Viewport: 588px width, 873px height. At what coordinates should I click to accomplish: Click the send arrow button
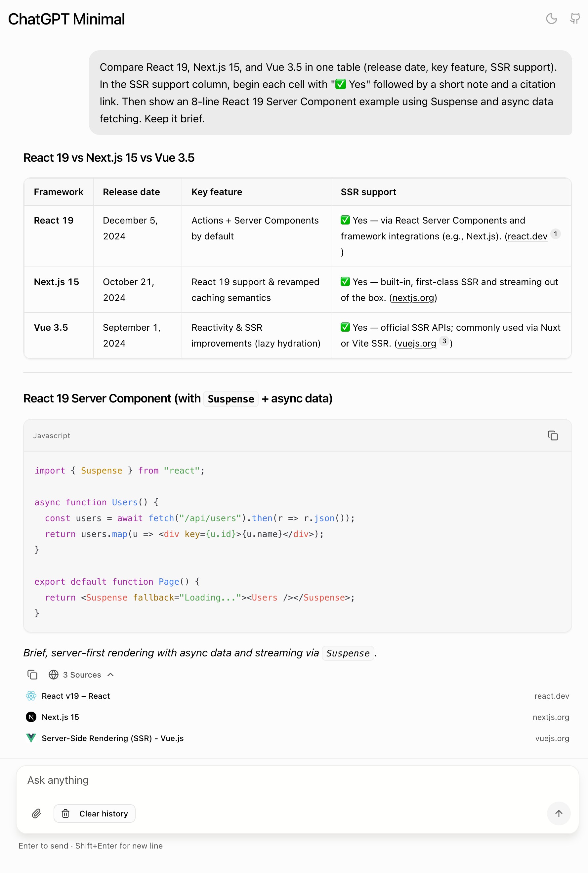tap(558, 813)
